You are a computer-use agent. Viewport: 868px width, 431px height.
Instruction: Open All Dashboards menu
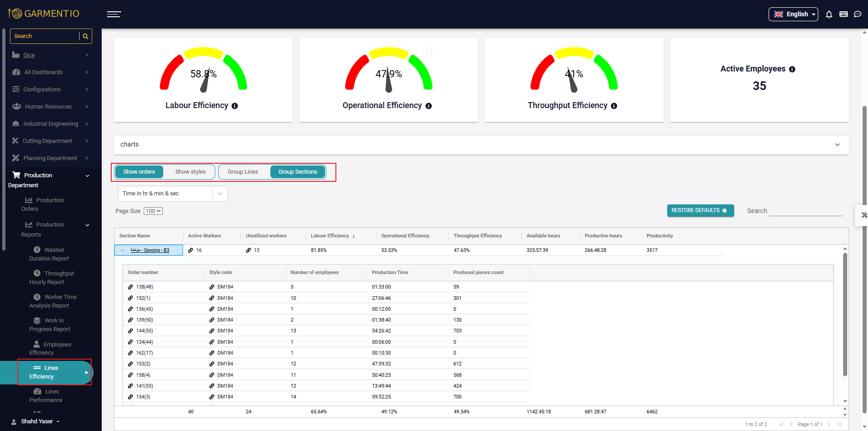click(x=50, y=72)
